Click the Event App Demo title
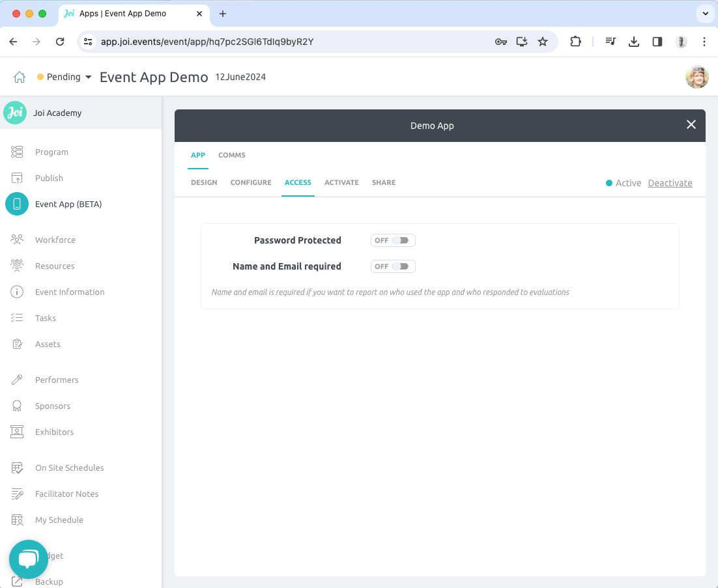This screenshot has height=588, width=718. pos(154,77)
